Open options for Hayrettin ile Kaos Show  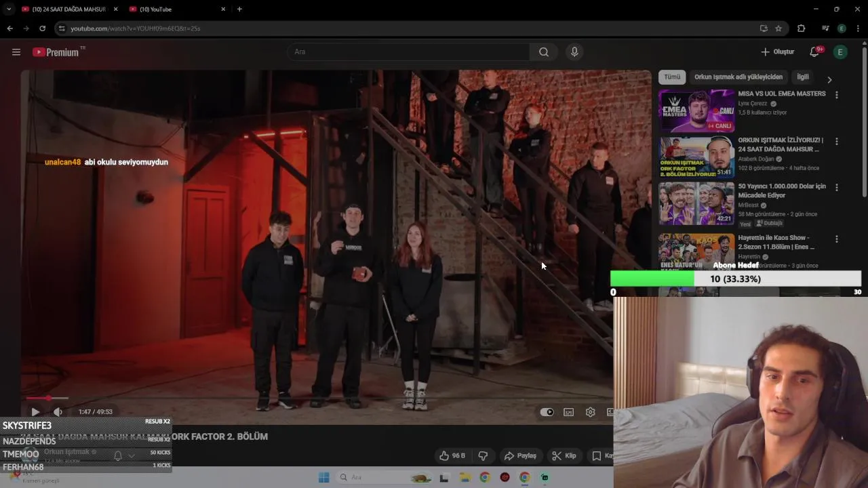click(x=836, y=239)
